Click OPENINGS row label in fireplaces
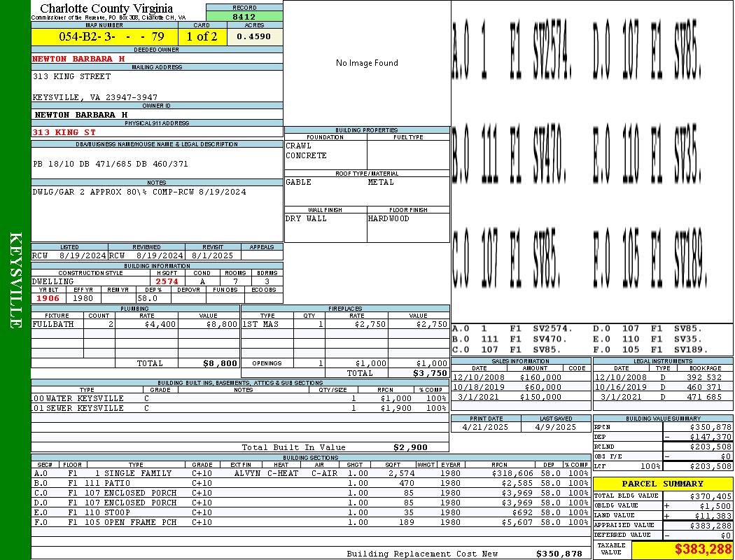This screenshot has height=560, width=735. (x=267, y=363)
